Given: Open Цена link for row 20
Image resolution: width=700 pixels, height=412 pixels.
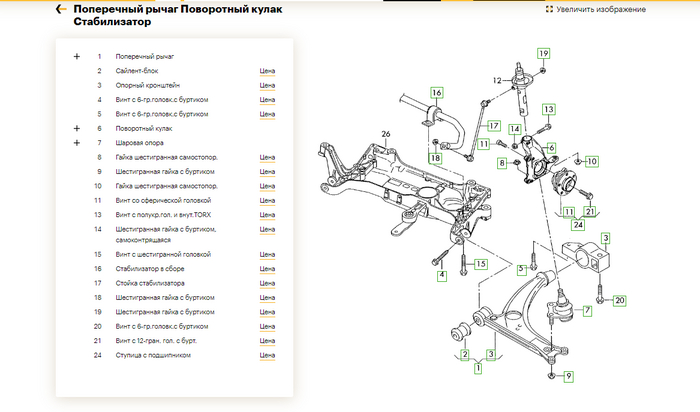Looking at the screenshot, I should coord(267,326).
